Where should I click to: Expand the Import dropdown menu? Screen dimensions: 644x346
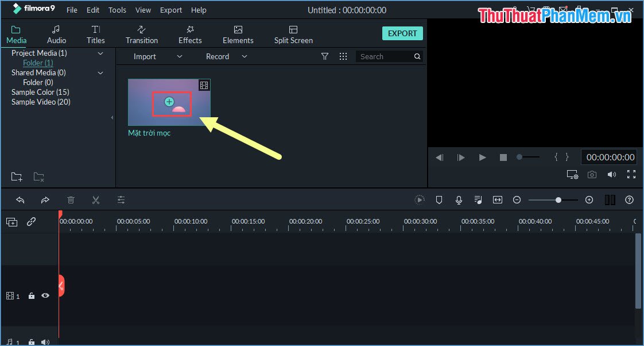pos(179,56)
